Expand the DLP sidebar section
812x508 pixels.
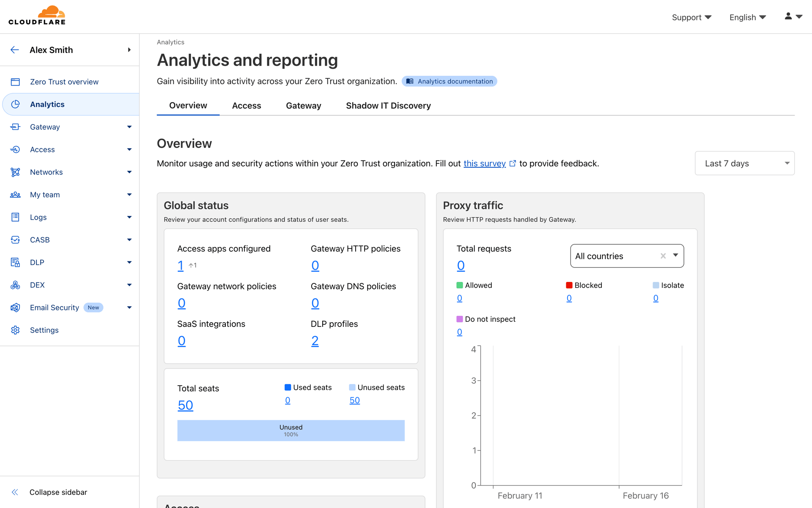click(129, 262)
